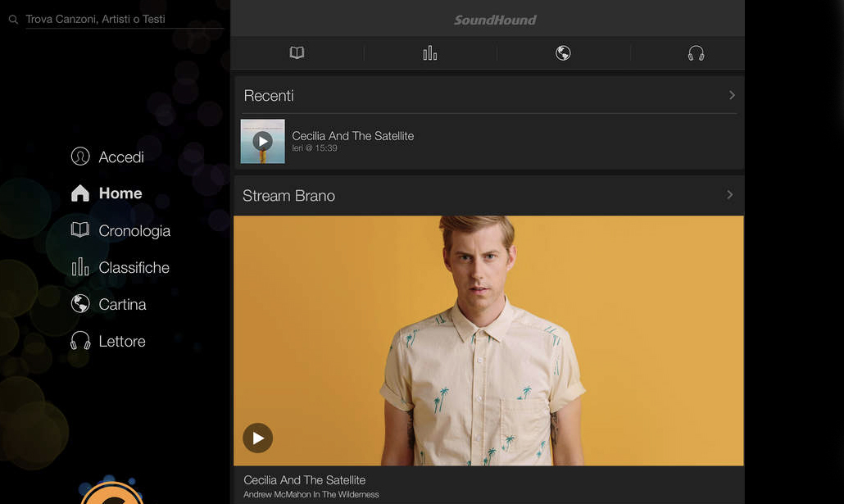This screenshot has width=844, height=504.
Task: Click the magnifier search icon
Action: pyautogui.click(x=13, y=19)
